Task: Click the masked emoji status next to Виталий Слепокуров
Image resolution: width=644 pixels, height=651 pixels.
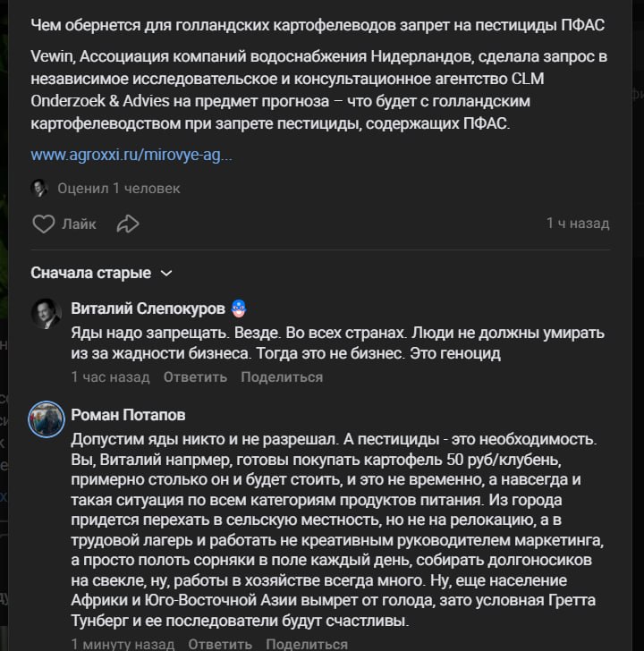Action: [239, 309]
